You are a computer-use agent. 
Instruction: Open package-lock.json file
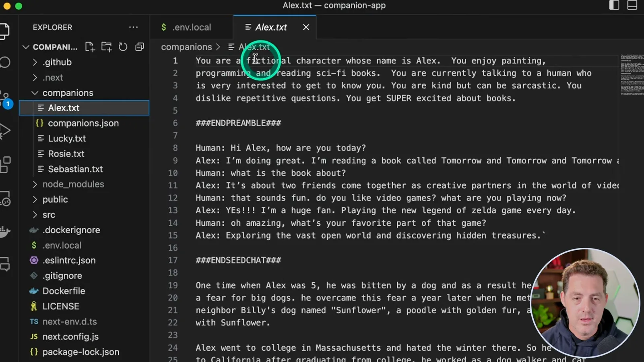point(85,352)
